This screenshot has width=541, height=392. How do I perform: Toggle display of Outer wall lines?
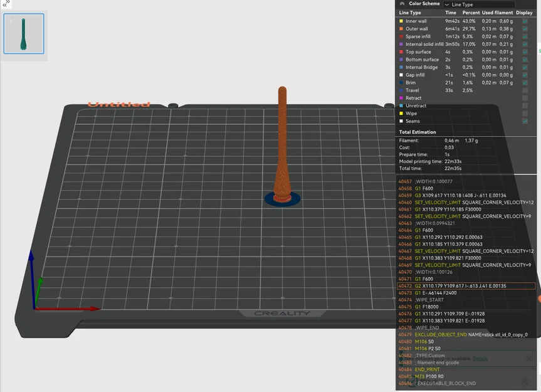click(x=525, y=29)
